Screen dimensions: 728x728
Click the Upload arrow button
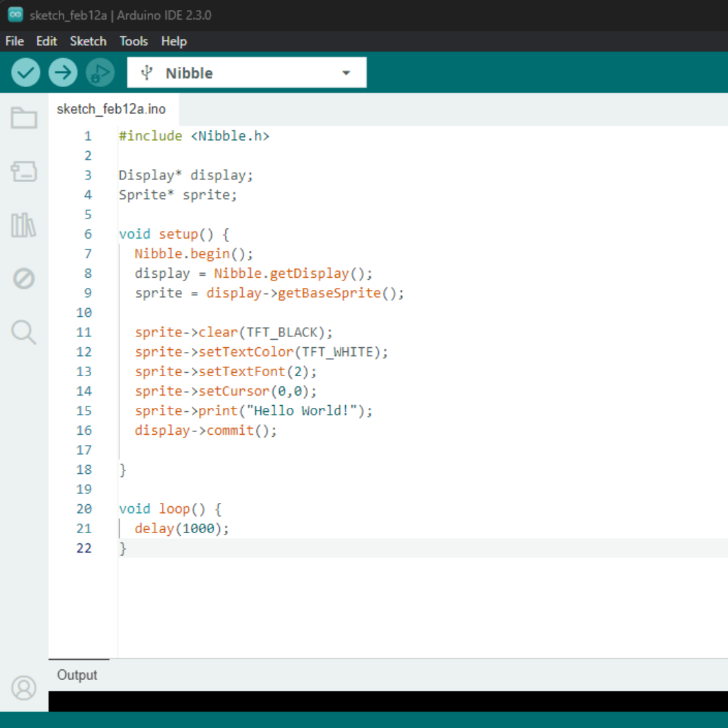point(63,72)
